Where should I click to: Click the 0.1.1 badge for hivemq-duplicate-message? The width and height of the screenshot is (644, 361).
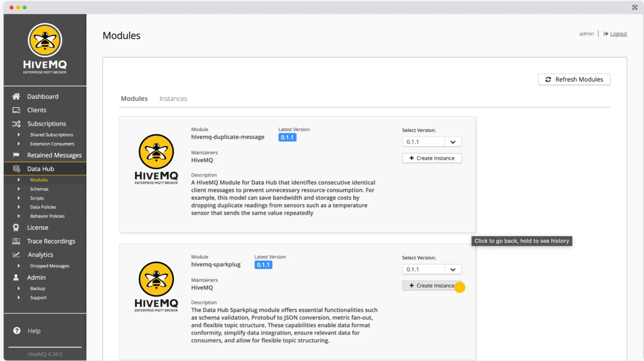(x=287, y=137)
